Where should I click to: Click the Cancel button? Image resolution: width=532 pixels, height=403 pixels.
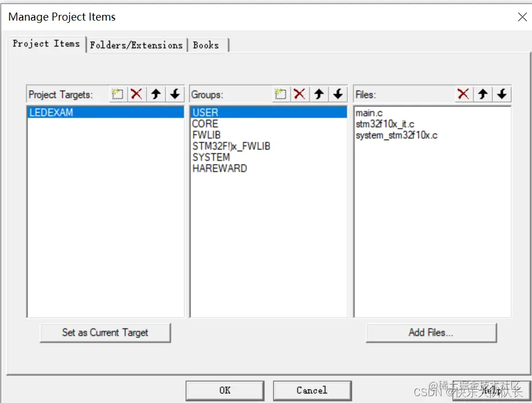[312, 390]
